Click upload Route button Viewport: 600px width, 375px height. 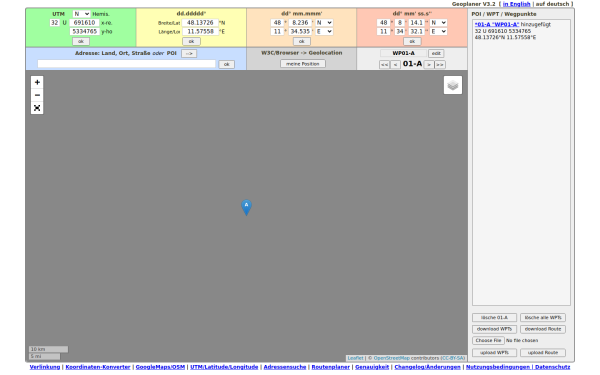click(543, 353)
